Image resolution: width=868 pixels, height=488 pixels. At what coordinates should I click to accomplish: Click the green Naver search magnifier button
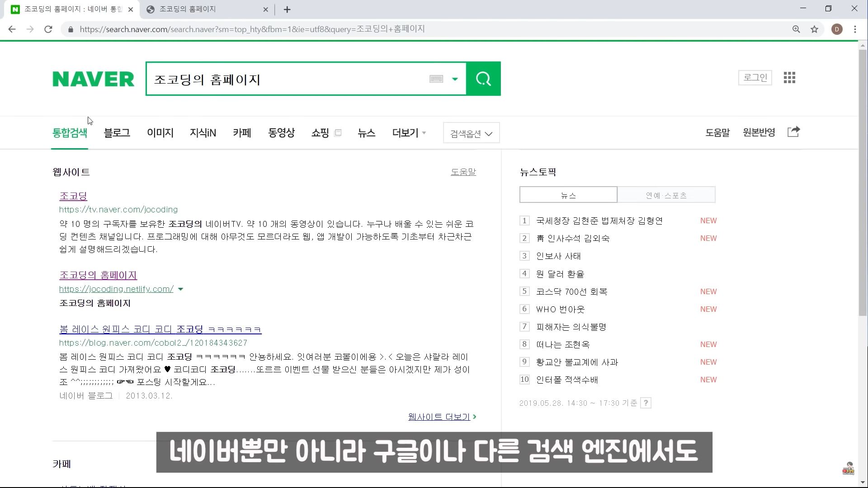tap(483, 79)
